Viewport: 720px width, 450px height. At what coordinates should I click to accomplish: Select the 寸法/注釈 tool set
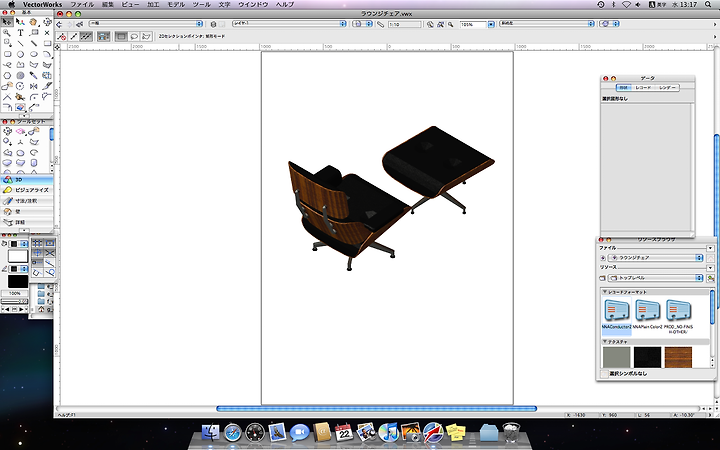[x=27, y=201]
